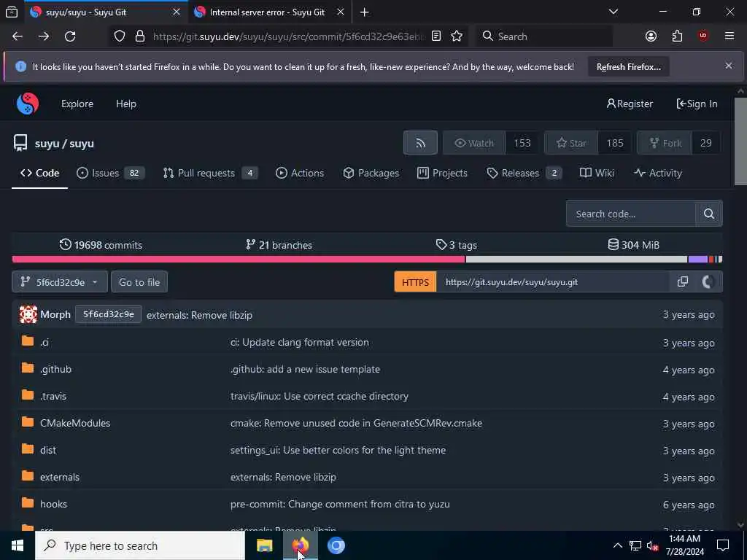Open the extensions puzzle icon
The height and width of the screenshot is (560, 747).
pos(677,36)
